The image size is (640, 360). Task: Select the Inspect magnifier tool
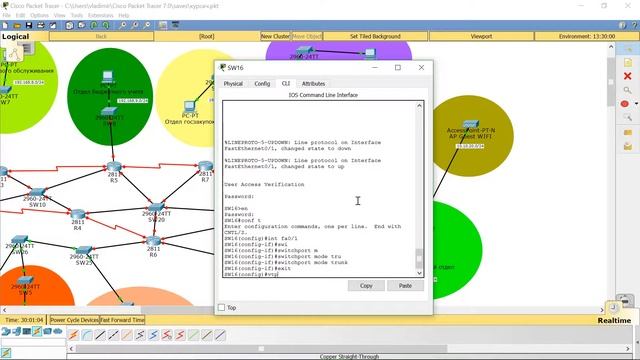coord(628,90)
